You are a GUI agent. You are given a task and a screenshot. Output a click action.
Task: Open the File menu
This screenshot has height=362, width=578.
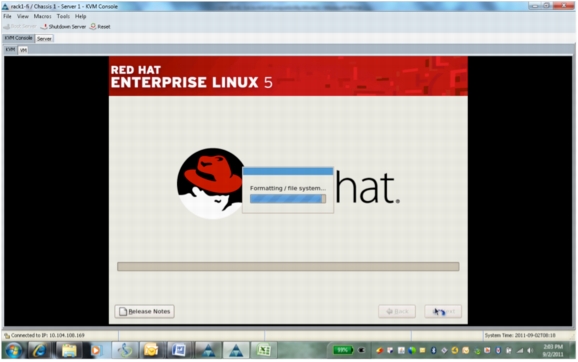(x=7, y=16)
